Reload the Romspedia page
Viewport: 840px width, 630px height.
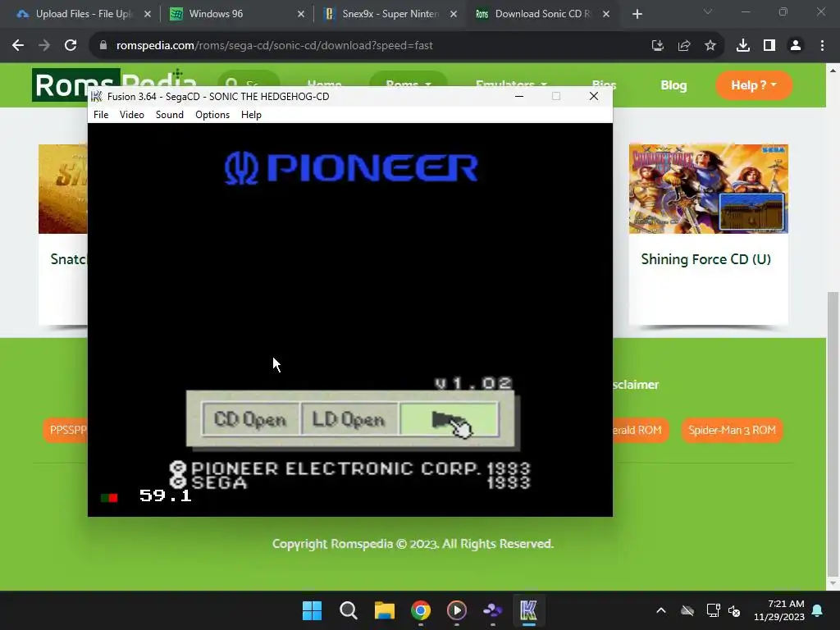[x=71, y=46]
